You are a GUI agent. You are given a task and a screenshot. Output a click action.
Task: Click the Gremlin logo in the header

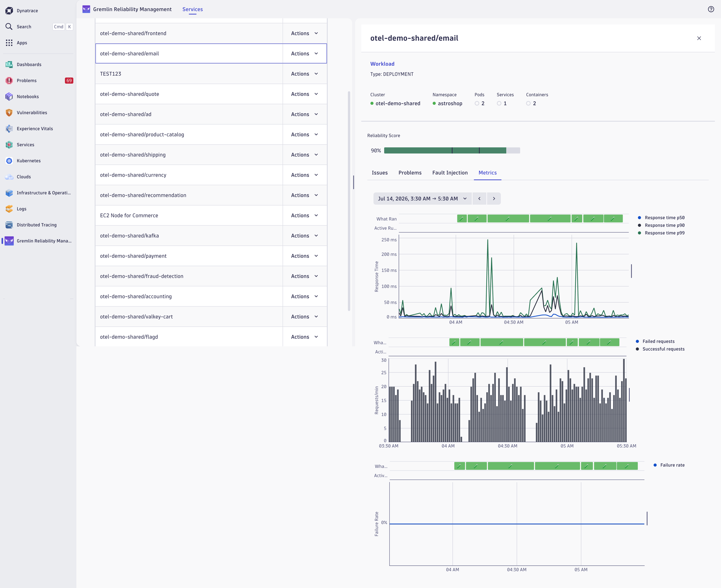point(86,9)
